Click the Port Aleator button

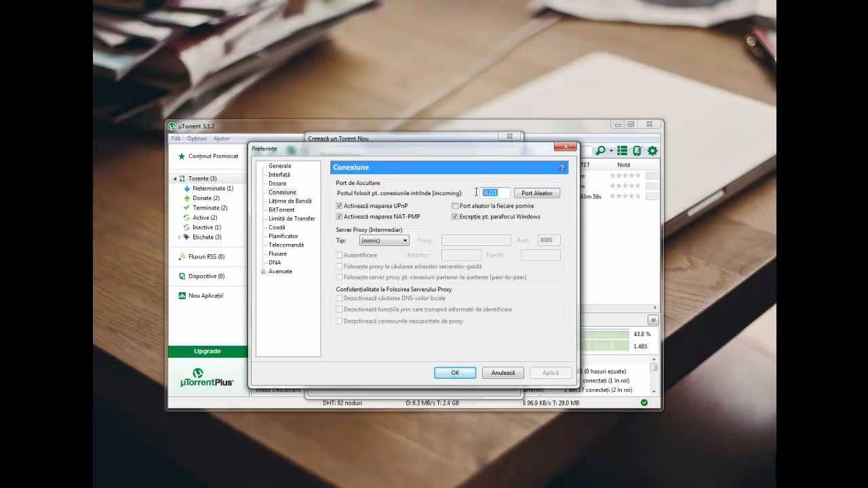(537, 193)
